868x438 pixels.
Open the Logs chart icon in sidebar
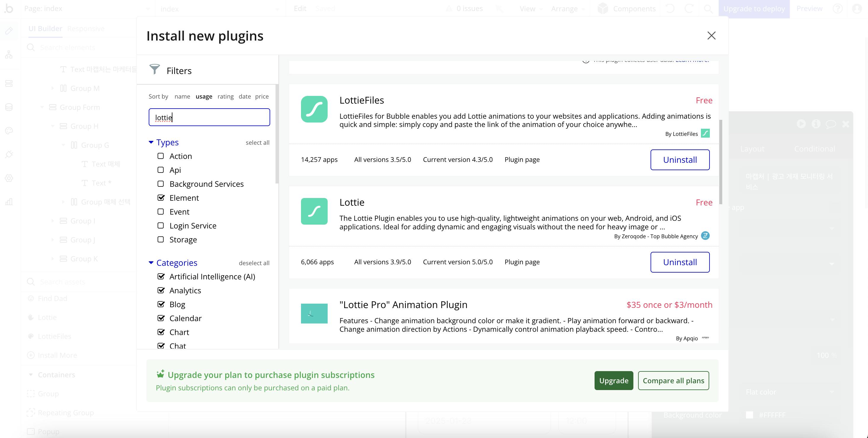point(9,202)
